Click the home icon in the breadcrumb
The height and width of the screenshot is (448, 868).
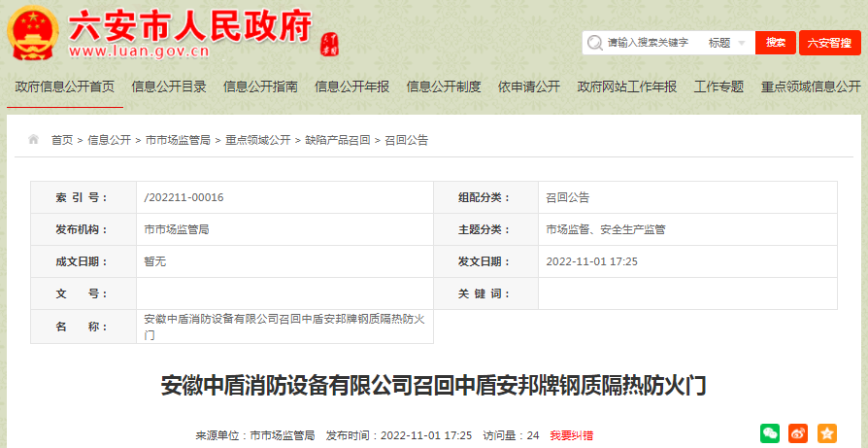(x=34, y=140)
